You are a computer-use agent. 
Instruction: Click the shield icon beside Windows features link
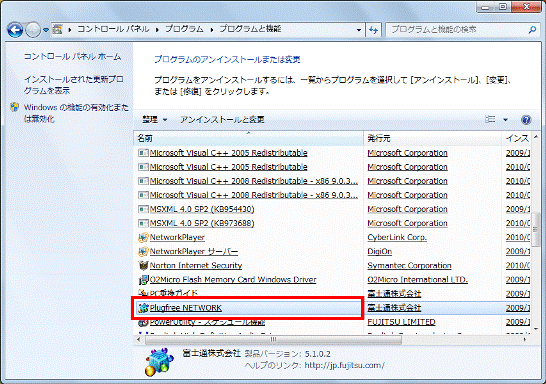(15, 107)
